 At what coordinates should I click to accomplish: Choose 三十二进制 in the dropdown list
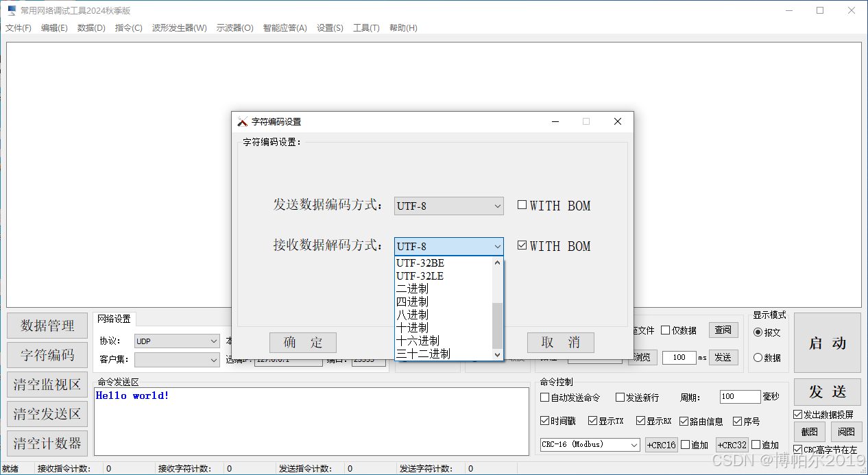[444, 354]
